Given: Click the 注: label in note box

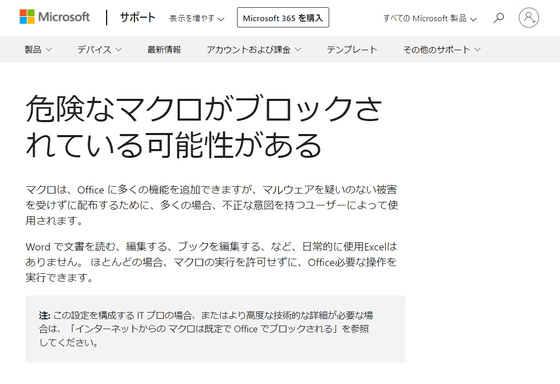Looking at the screenshot, I should (44, 315).
